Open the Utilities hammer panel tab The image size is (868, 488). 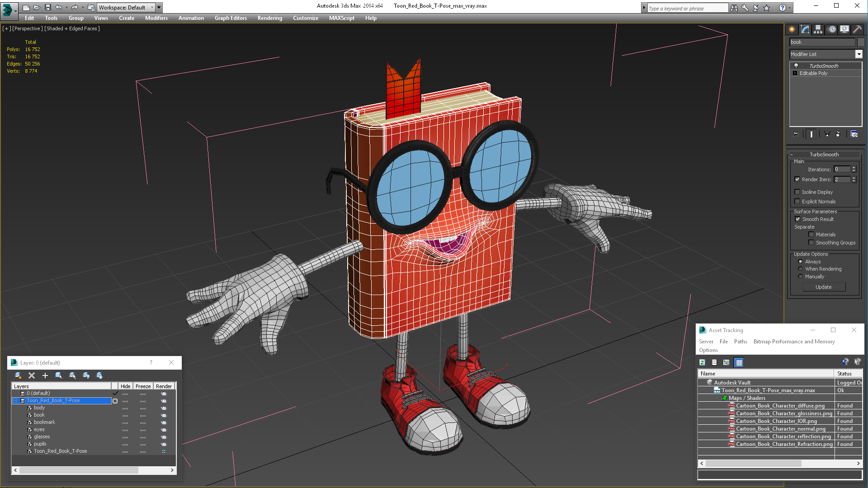coord(857,29)
